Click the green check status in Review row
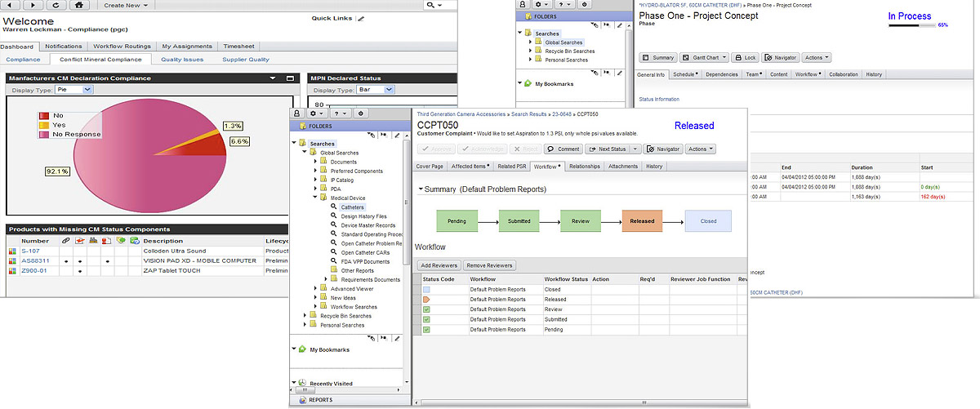The image size is (980, 409). click(x=426, y=310)
